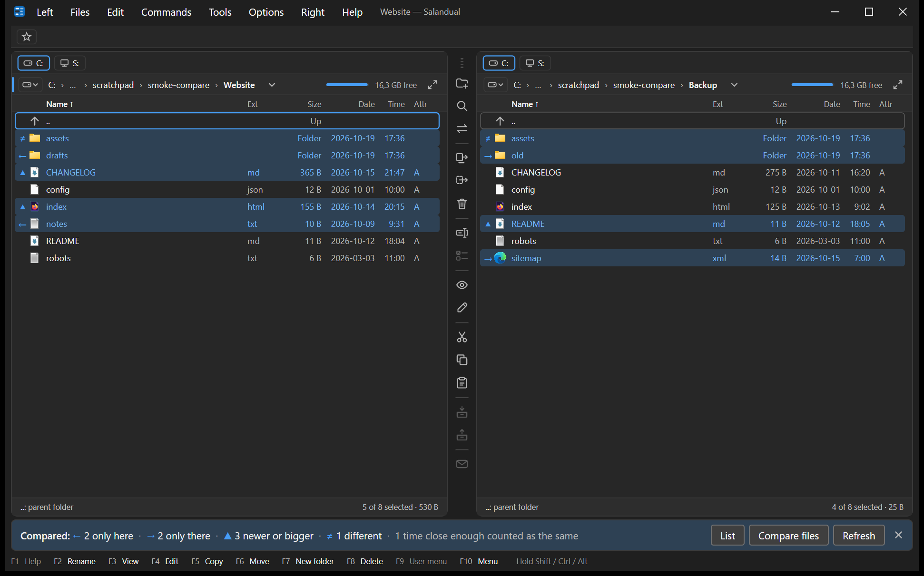Click left panel free-space usage bar

(x=347, y=85)
